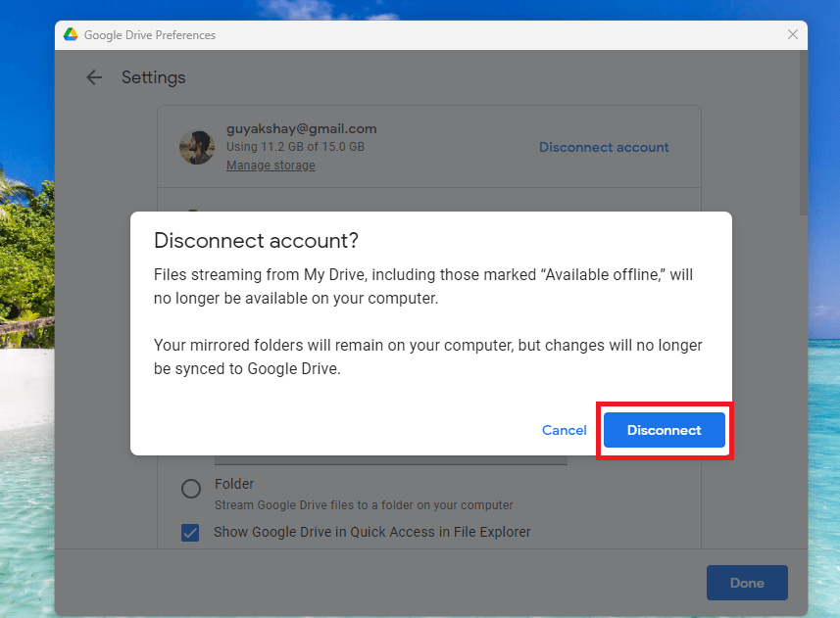Screen dimensions: 840x618
Task: Click the Using 11.2 GB storage text
Action: (294, 147)
